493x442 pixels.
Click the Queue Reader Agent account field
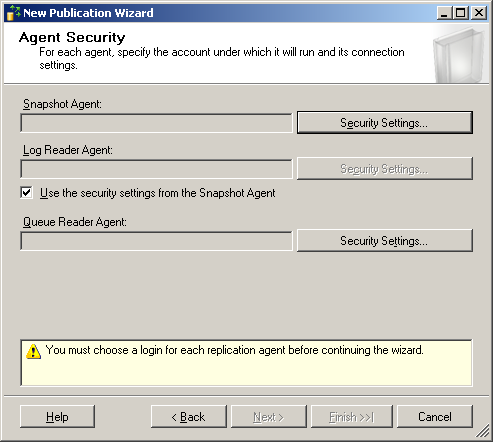point(156,241)
